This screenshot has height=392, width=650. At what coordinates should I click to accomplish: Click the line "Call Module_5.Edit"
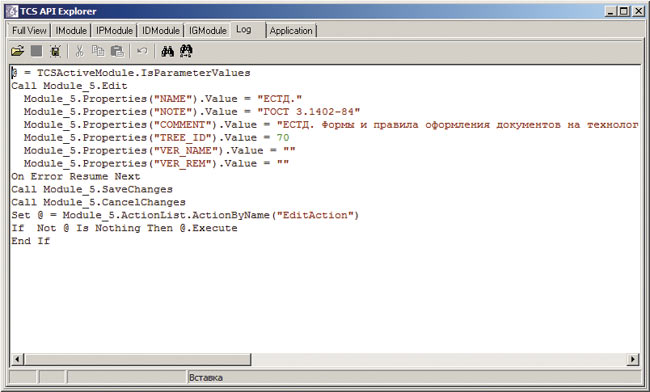(69, 86)
